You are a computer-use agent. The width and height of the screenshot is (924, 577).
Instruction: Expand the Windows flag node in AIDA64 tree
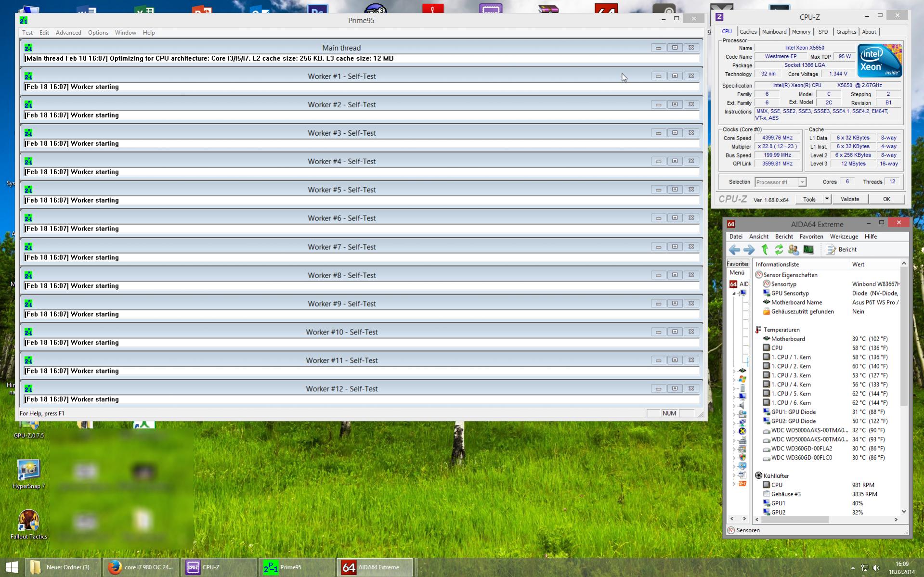pos(734,380)
